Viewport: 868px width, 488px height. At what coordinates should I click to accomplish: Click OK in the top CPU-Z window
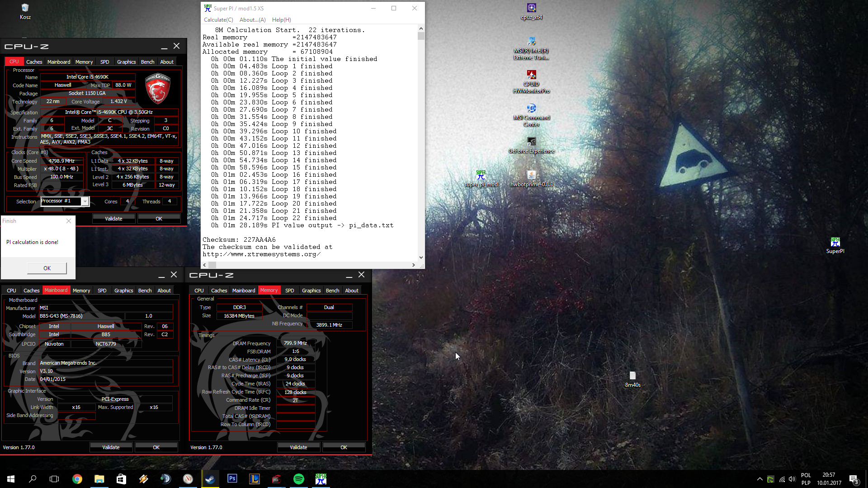(159, 219)
